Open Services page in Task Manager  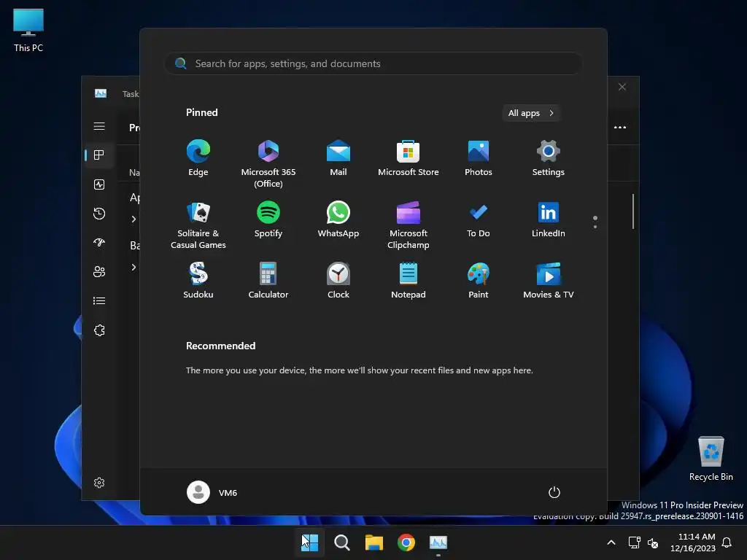[x=99, y=330]
